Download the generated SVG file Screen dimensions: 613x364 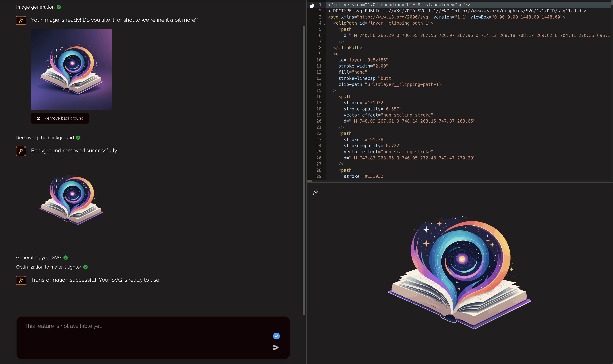[316, 192]
